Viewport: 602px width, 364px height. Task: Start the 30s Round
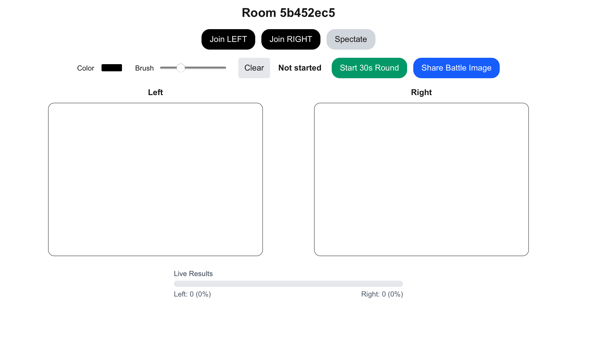coord(369,68)
